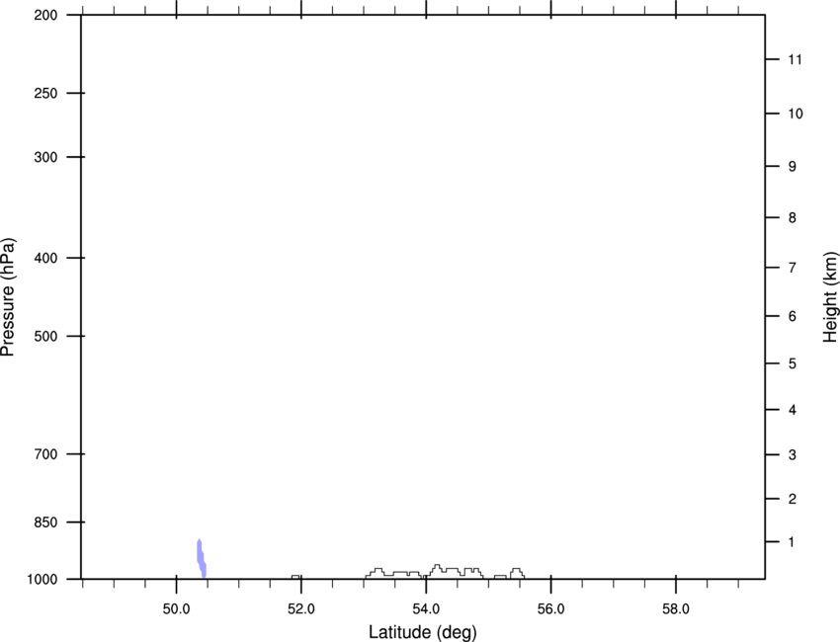Click the terrain outline peak near 54.2 latitude

click(437, 566)
